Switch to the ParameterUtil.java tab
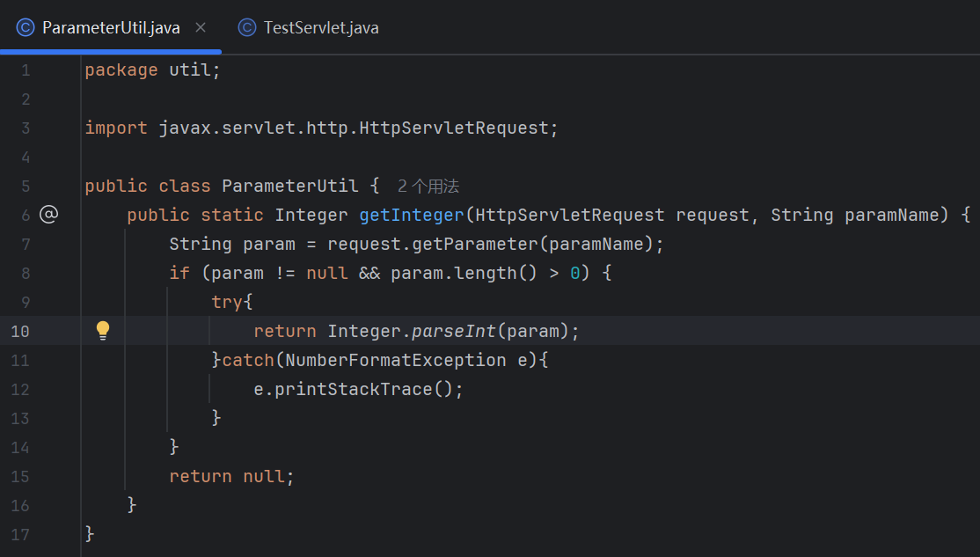The image size is (980, 557). point(111,27)
